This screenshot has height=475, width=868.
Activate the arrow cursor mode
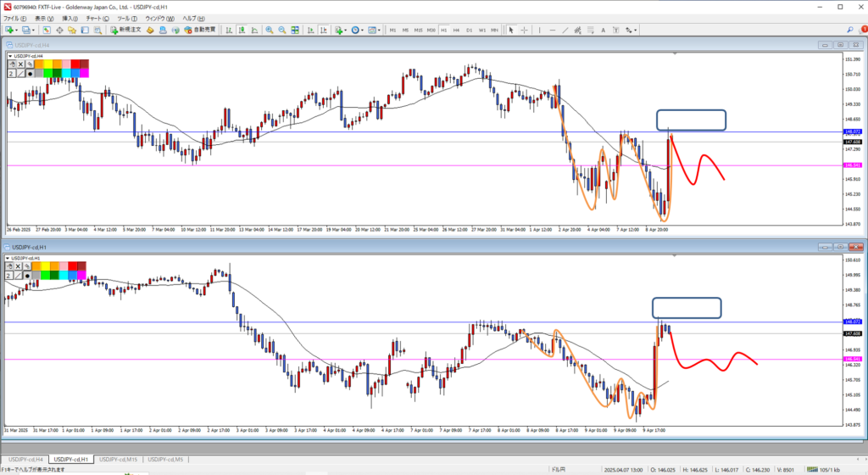[x=511, y=30]
